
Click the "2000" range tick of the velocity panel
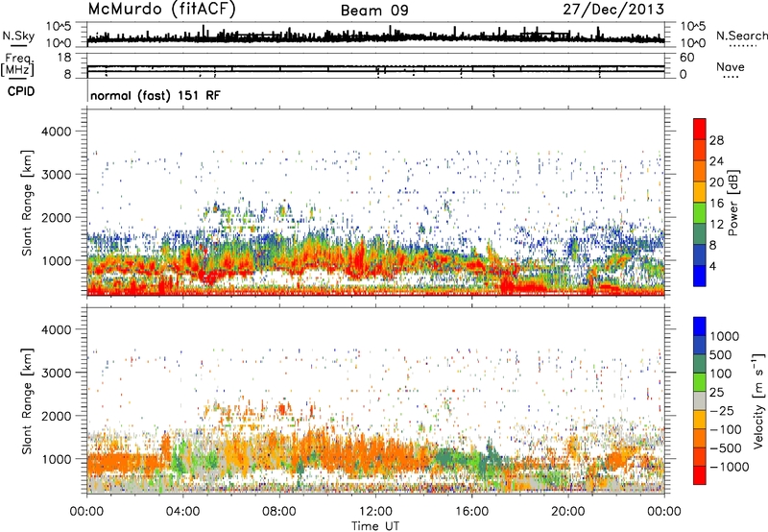[56, 416]
